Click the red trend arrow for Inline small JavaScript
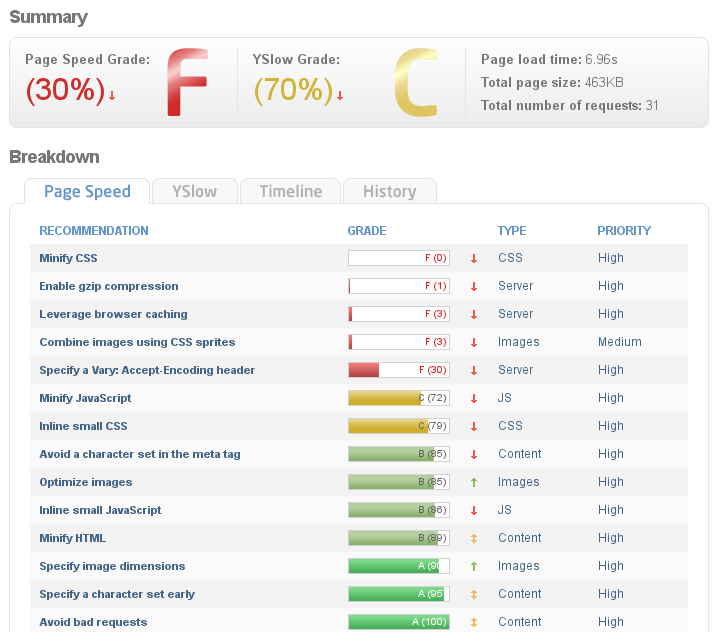This screenshot has height=632, width=719. click(474, 510)
